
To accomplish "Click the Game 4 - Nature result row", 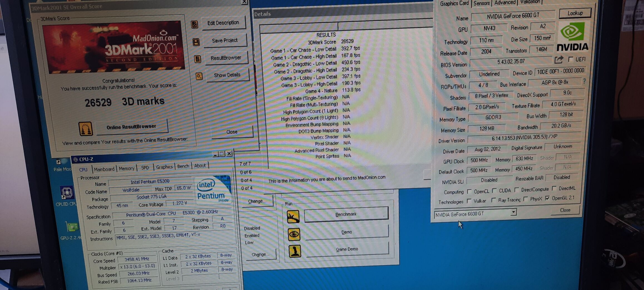I will tap(333, 90).
